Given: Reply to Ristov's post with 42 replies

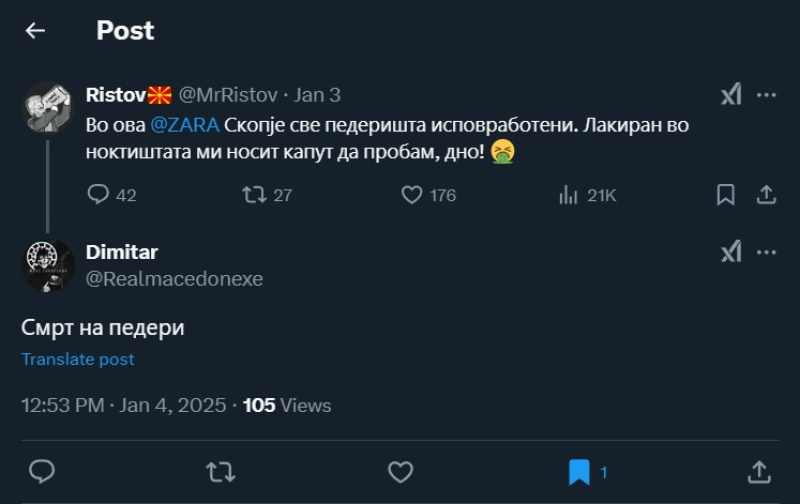Looking at the screenshot, I should pyautogui.click(x=98, y=194).
